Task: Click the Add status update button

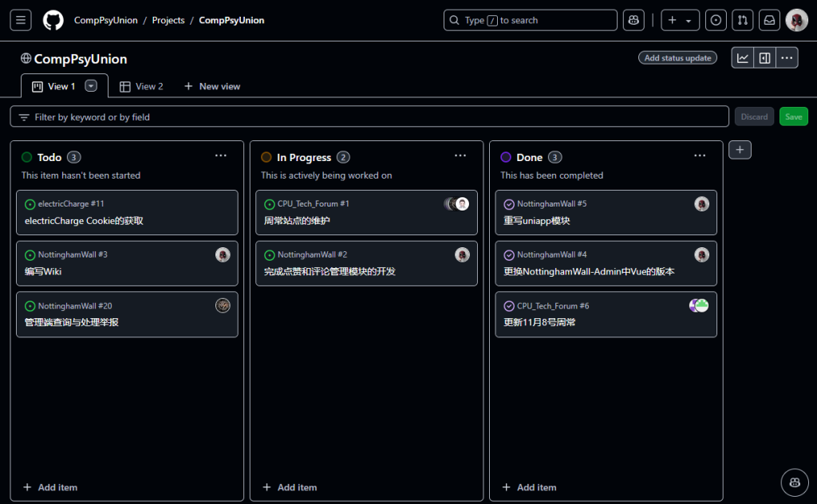Action: 677,57
